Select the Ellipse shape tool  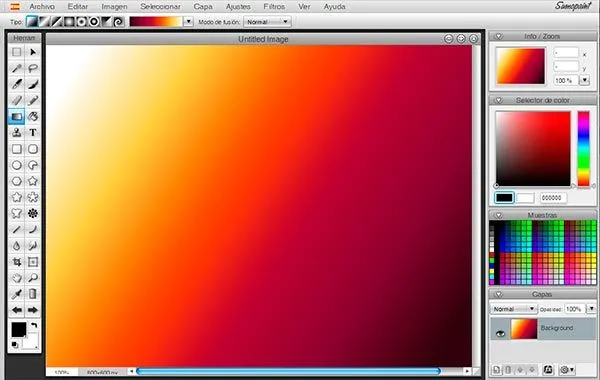[x=16, y=165]
